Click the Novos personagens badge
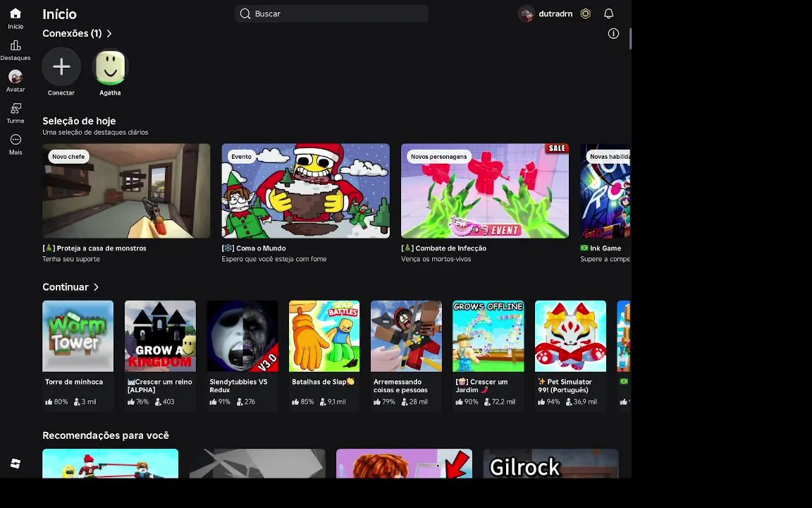 click(x=438, y=157)
